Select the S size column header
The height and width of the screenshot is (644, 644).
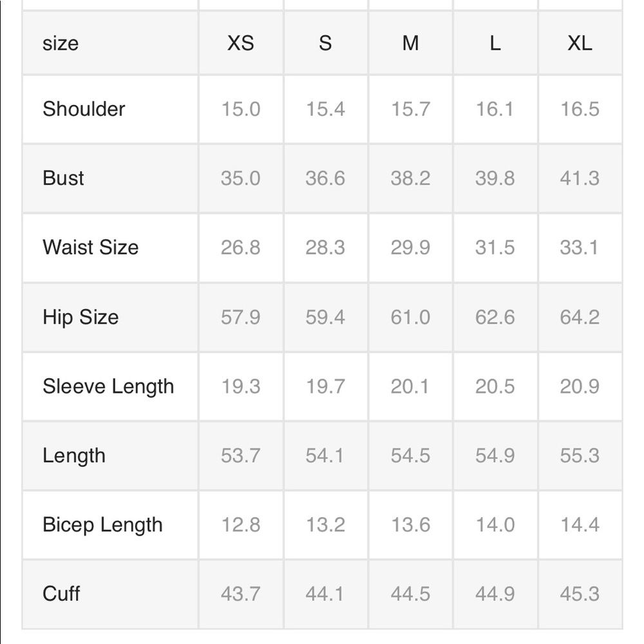pyautogui.click(x=325, y=43)
